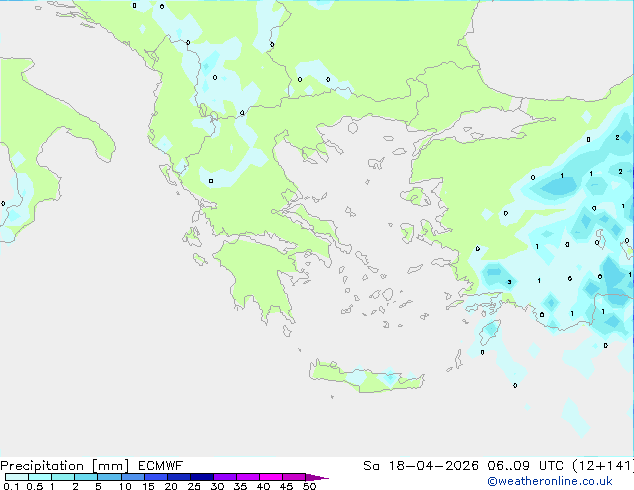Pick the palest legend swatch above 0.1
The height and width of the screenshot is (490, 634).
pyautogui.click(x=17, y=477)
